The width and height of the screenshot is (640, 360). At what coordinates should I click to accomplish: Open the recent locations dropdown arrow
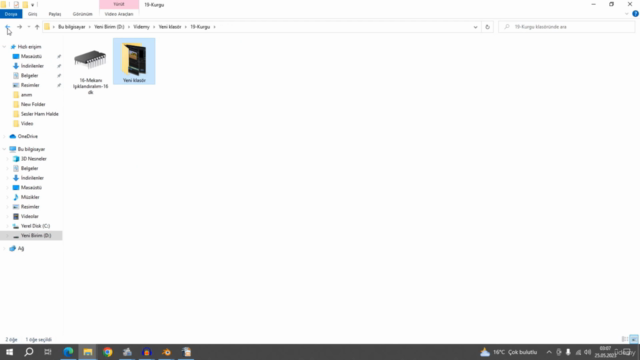(x=29, y=27)
